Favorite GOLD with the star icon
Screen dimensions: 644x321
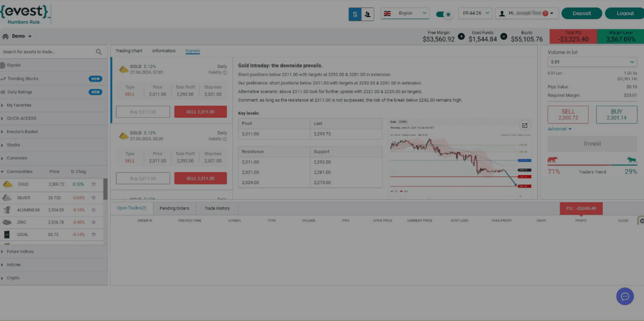point(94,184)
